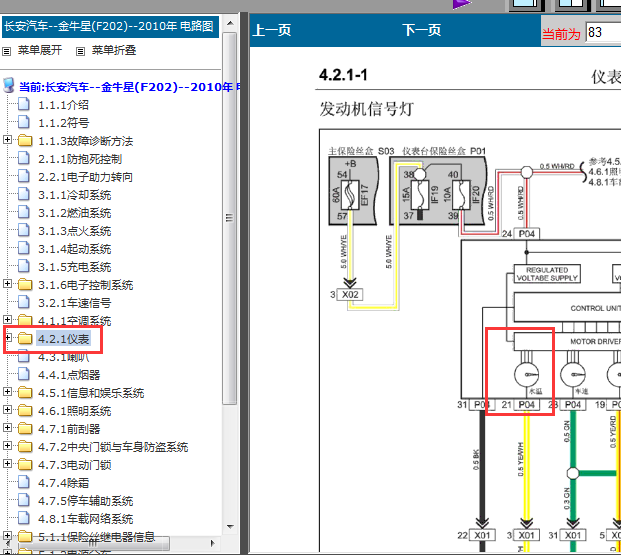This screenshot has height=555, width=621.
Task: Click page icon beside 1.1.1介绍
Action: click(24, 104)
